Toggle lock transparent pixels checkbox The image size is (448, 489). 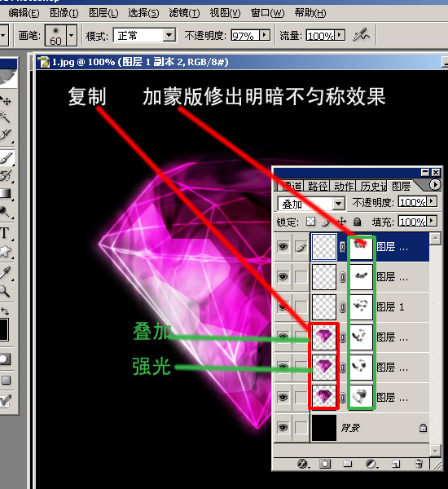[310, 222]
